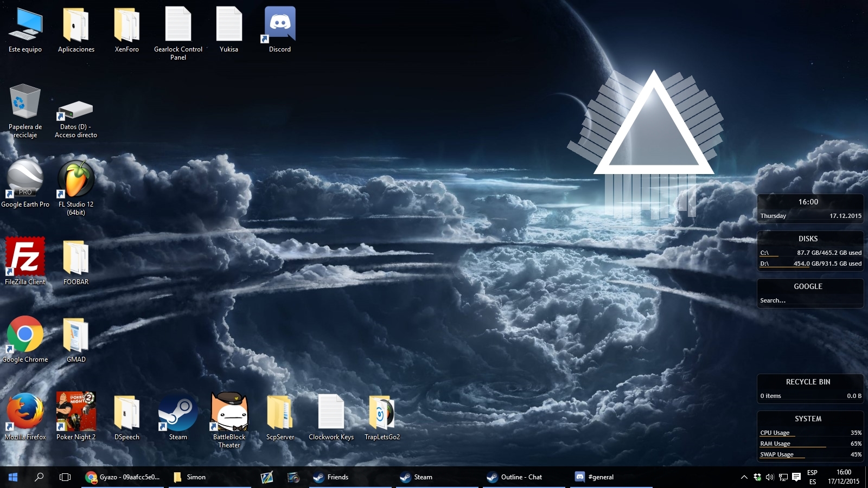Click the RAM Usage label in the SYSTEM widget
Image resolution: width=868 pixels, height=488 pixels.
pyautogui.click(x=775, y=444)
